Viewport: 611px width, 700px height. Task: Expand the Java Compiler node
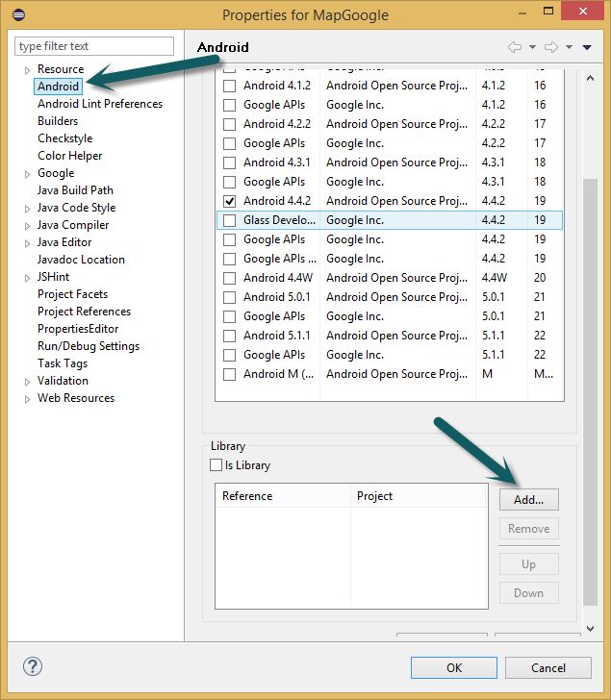point(27,226)
